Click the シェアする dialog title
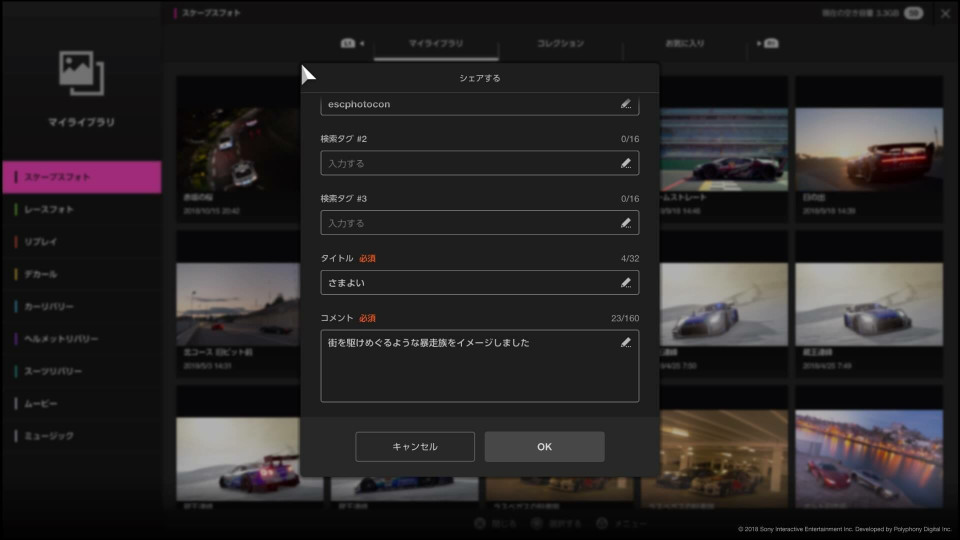Screen dimensions: 960x540 (479, 78)
